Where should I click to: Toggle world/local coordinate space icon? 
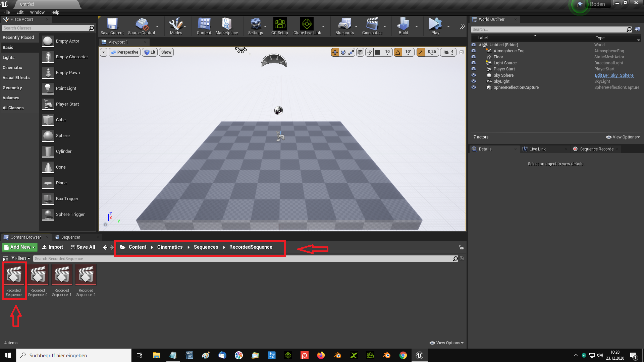tap(360, 52)
